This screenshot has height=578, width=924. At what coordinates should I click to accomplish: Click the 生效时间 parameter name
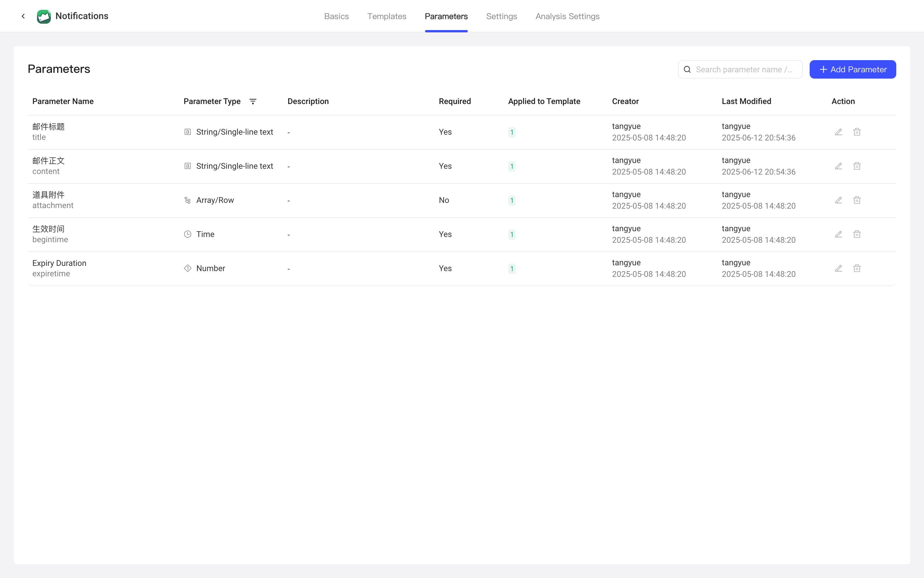point(49,229)
